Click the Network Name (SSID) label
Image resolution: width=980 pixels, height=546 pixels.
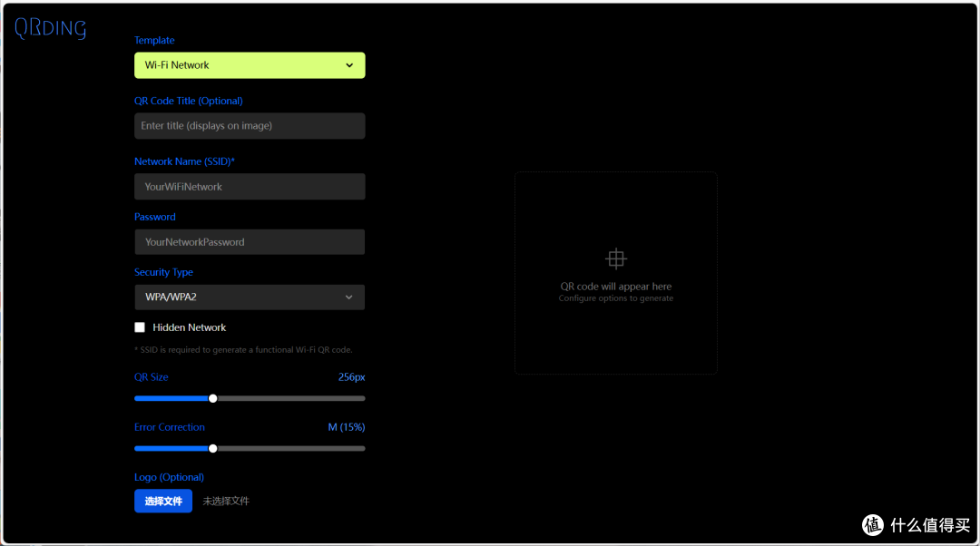(184, 161)
